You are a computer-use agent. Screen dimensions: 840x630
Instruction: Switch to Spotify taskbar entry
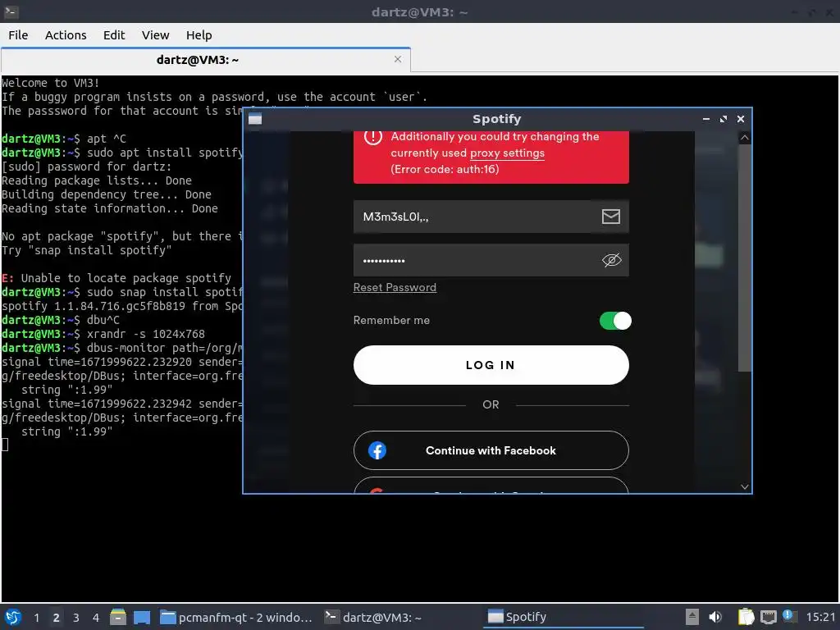[563, 618]
